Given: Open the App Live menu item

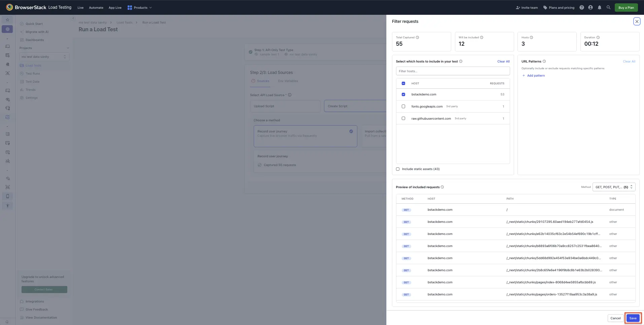Looking at the screenshot, I should (115, 7).
